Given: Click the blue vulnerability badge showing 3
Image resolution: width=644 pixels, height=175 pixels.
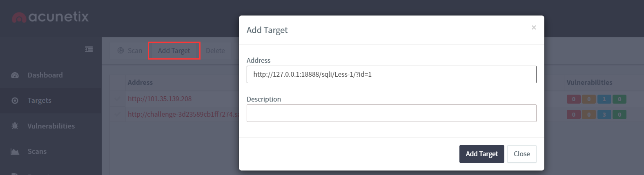Looking at the screenshot, I should coord(604,115).
